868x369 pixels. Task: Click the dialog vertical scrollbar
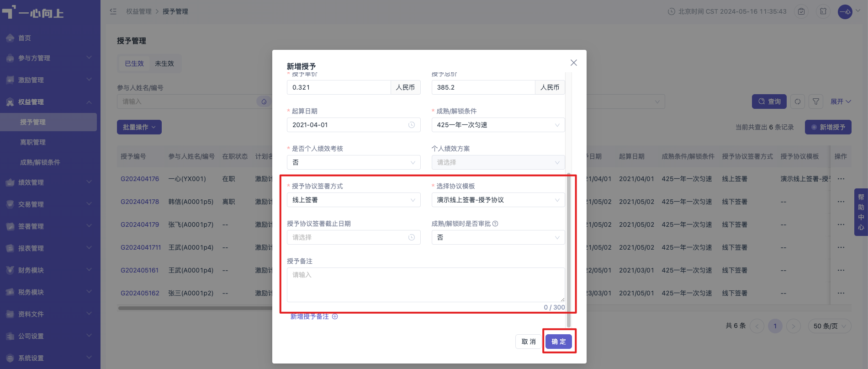pos(569,250)
